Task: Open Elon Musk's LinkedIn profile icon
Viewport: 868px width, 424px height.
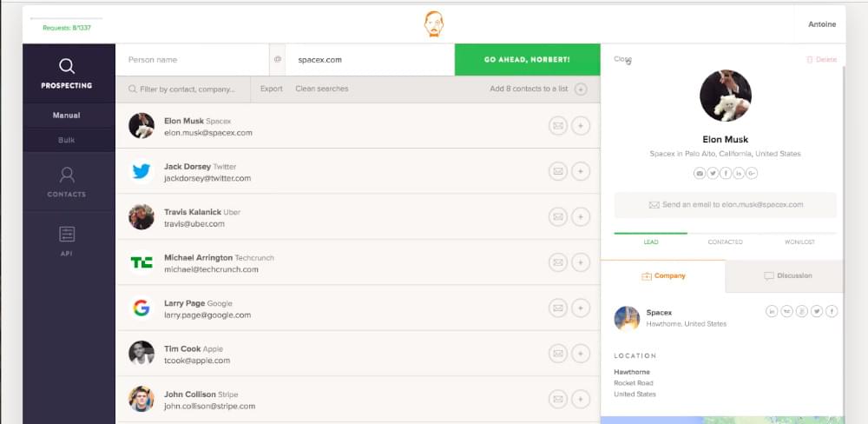Action: pos(739,174)
